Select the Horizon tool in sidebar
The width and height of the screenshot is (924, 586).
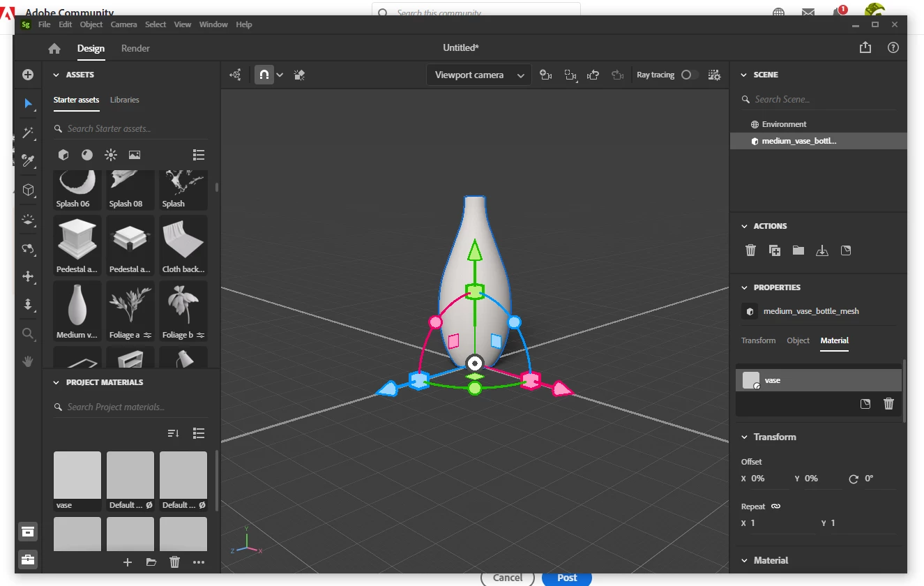28,219
